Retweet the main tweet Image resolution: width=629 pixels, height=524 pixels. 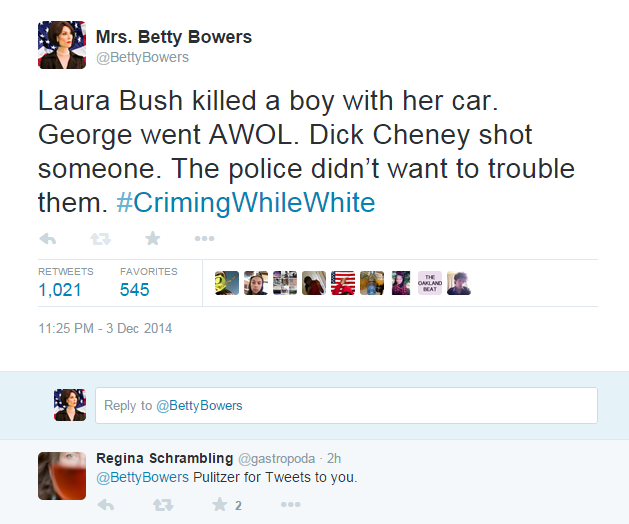tap(100, 238)
